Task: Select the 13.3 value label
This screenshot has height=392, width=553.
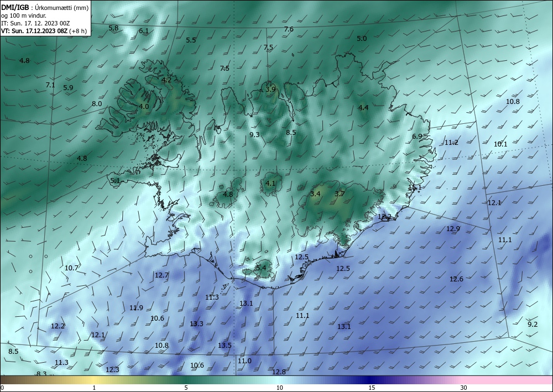Action: (196, 323)
